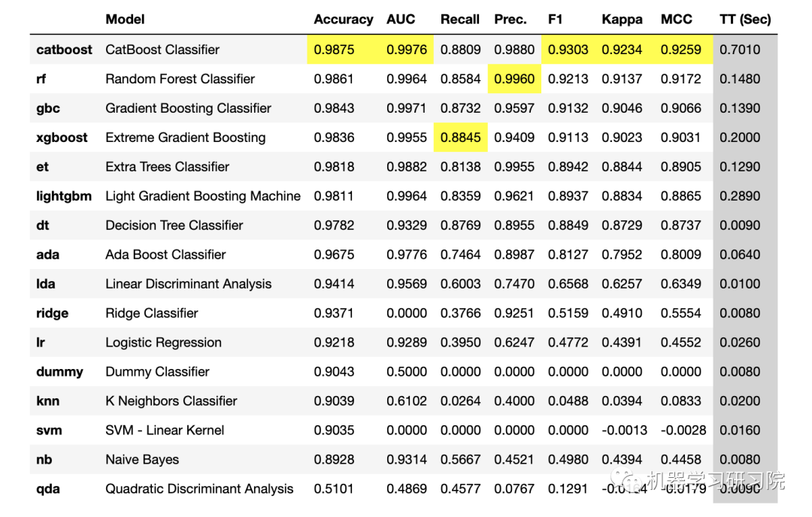The height and width of the screenshot is (517, 812).
Task: Click Ada Boost Classifier model name
Action: [x=165, y=255]
